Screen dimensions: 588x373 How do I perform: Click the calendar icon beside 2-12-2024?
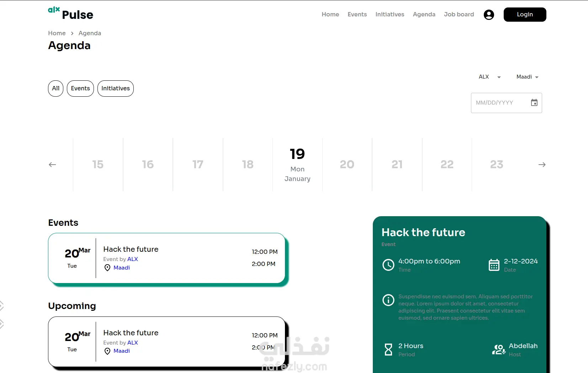pos(494,265)
